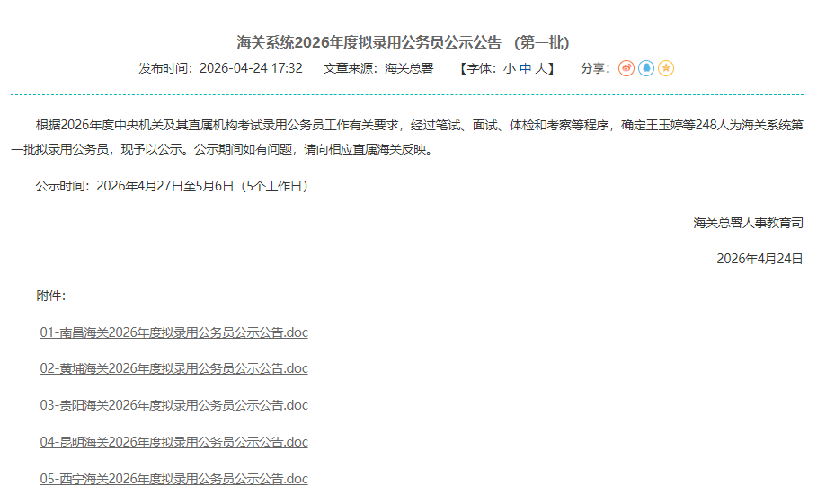This screenshot has width=817, height=504.
Task: Share the article via Weibo icon
Action: pyautogui.click(x=626, y=68)
